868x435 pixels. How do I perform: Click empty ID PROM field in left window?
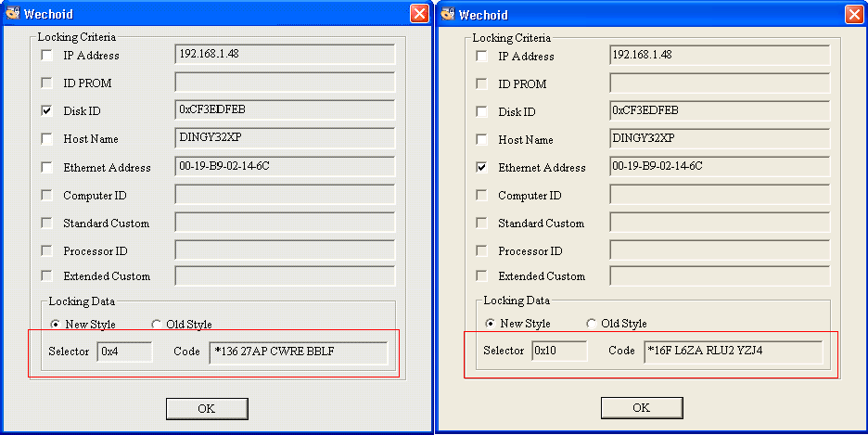click(x=285, y=82)
